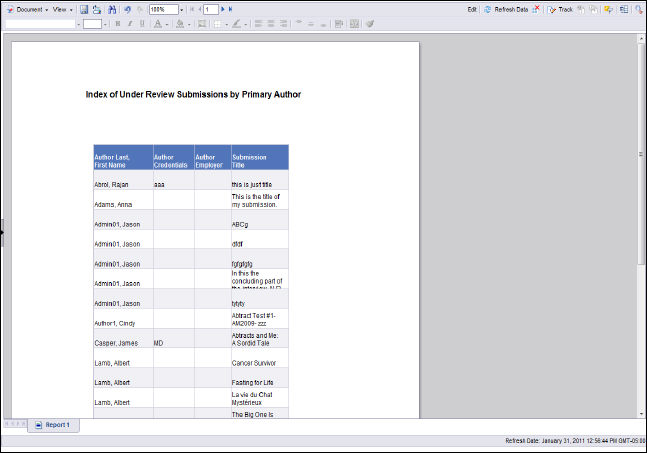Open the font name dropdown
This screenshot has width=647, height=453.
click(x=77, y=23)
